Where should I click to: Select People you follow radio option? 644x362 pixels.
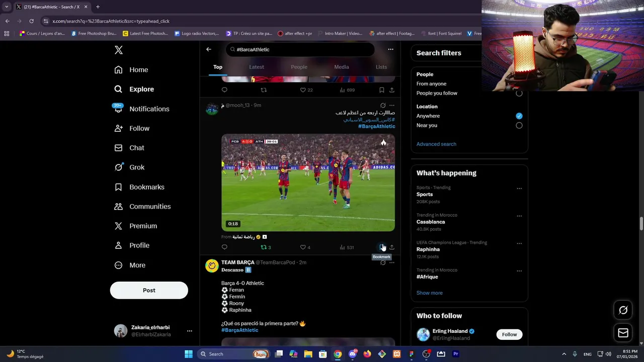[x=519, y=93]
